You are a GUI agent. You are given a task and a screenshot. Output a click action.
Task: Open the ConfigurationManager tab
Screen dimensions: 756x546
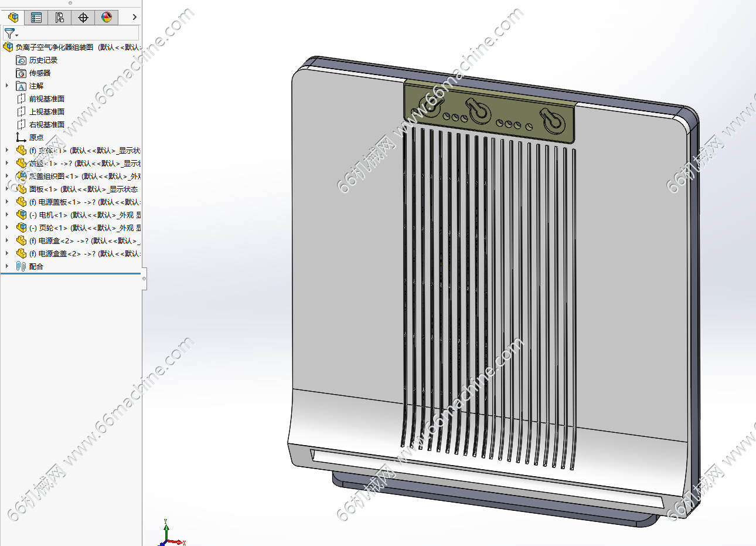[60, 18]
